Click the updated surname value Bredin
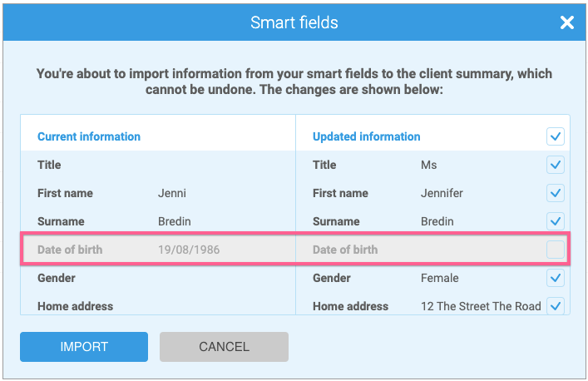The image size is (588, 381). click(437, 221)
